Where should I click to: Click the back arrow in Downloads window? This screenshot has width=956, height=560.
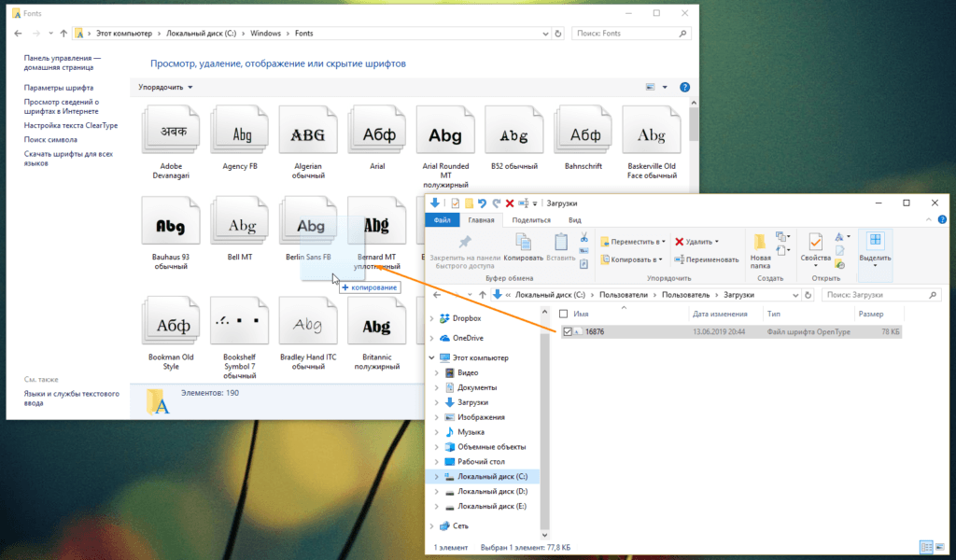[x=437, y=295]
